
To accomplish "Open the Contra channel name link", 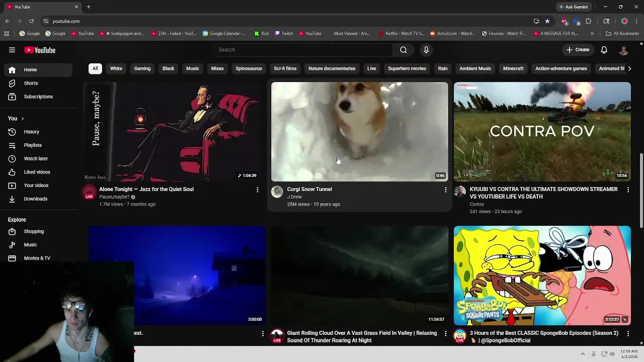I will coord(476,204).
